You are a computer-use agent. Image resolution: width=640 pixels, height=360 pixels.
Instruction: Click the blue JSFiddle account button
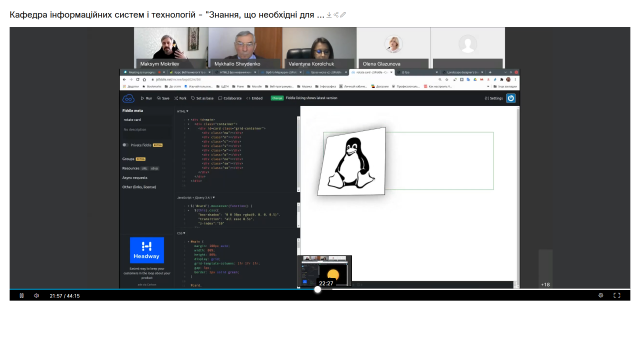point(511,98)
